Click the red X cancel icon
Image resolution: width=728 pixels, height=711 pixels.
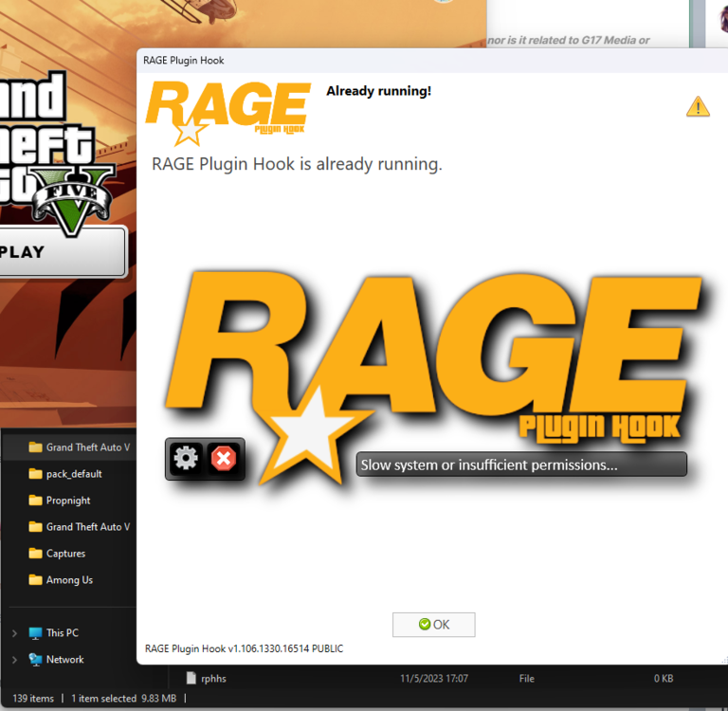pyautogui.click(x=224, y=459)
